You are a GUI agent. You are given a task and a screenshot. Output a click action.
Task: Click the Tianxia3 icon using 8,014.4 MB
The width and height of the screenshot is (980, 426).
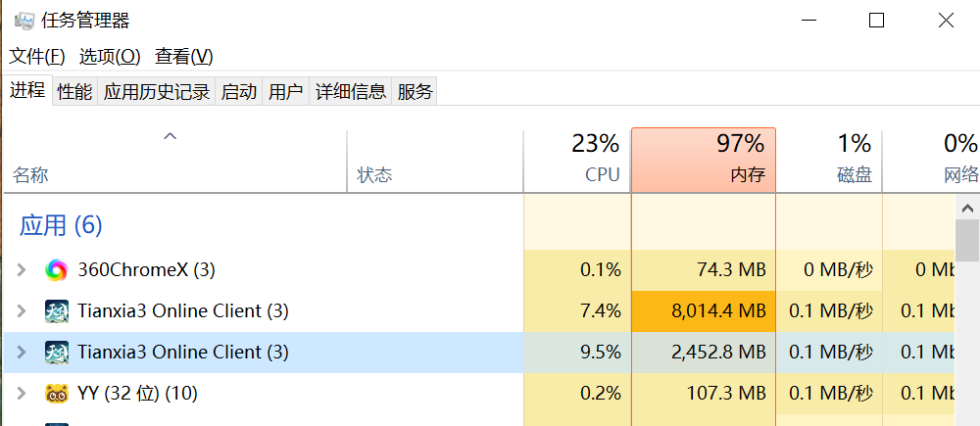(56, 311)
